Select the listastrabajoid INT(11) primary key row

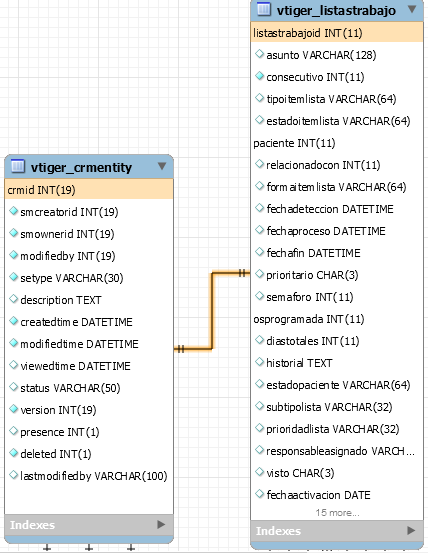tap(337, 33)
